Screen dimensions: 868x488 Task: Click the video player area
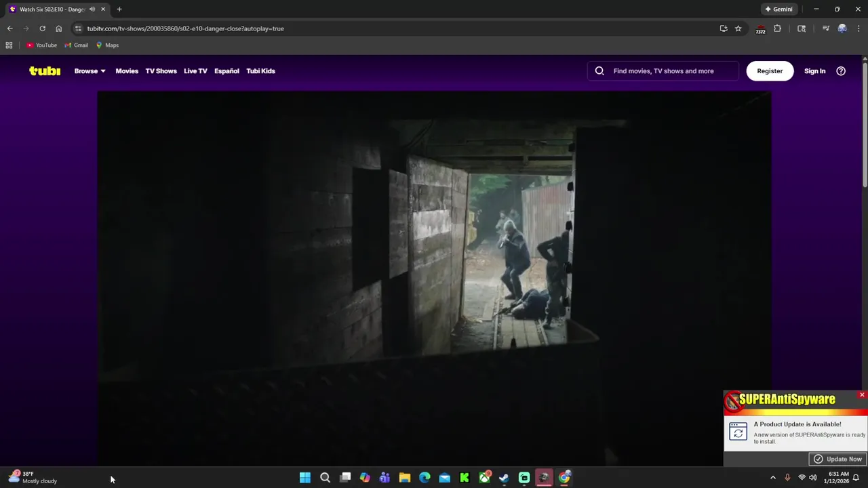434,278
